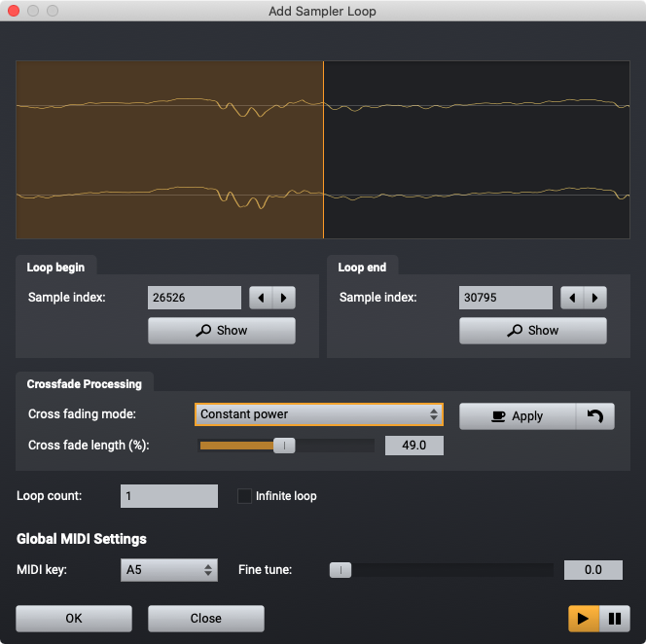Show the Loop begin position
Screen dimensions: 646x644
pyautogui.click(x=221, y=331)
